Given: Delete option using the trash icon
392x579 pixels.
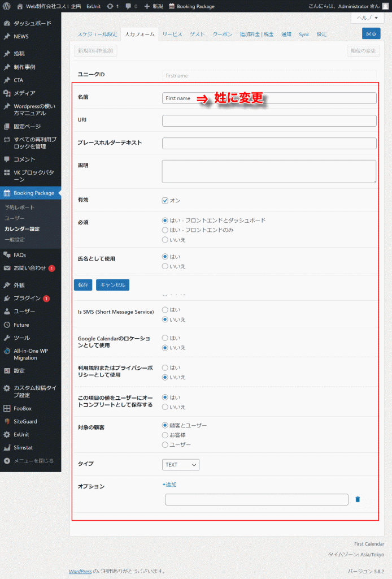Looking at the screenshot, I should coord(358,499).
